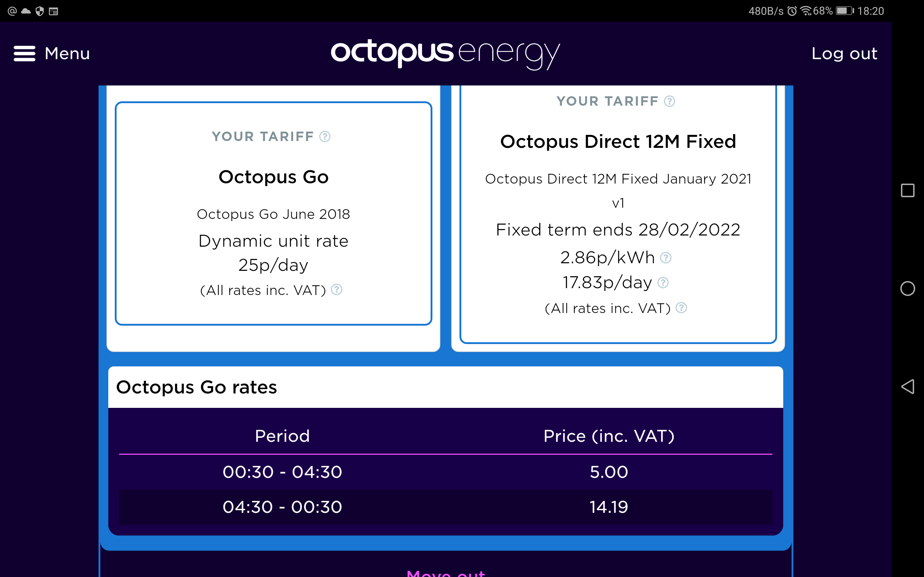Viewport: 924px width, 577px height.
Task: Click the 00:30 - 04:30 rate row
Action: point(446,472)
